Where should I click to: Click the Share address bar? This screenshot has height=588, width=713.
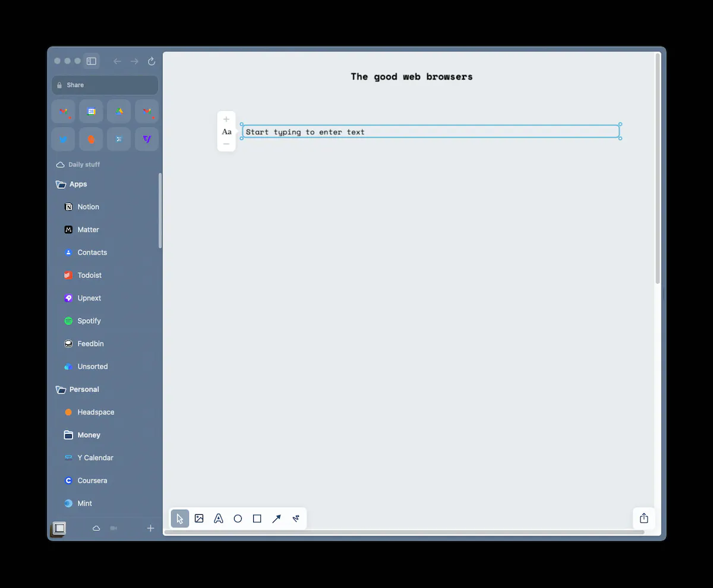[105, 85]
